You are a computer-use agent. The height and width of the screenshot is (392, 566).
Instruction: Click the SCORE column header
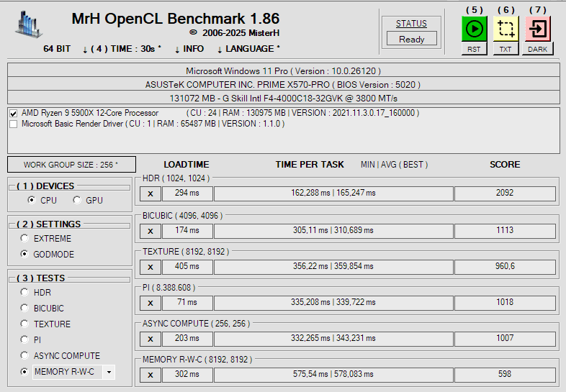click(505, 165)
